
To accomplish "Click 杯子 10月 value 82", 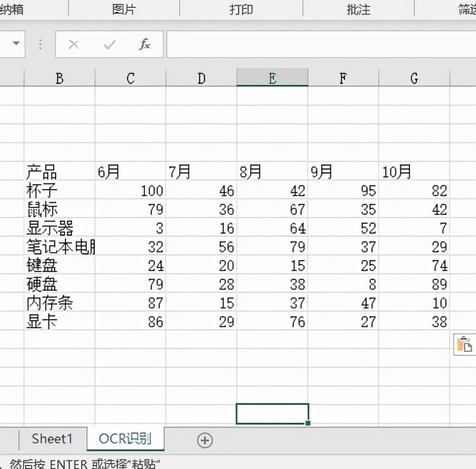I will 415,190.
